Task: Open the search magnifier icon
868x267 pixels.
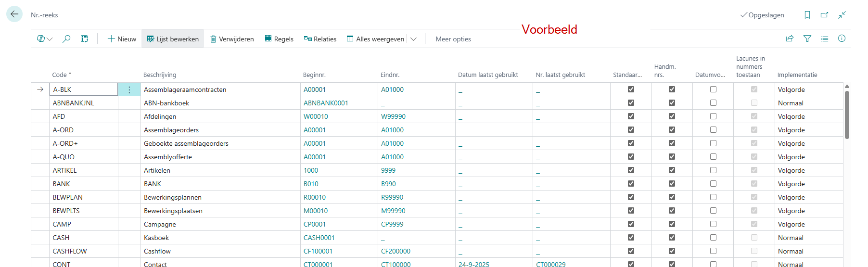Action: point(66,39)
